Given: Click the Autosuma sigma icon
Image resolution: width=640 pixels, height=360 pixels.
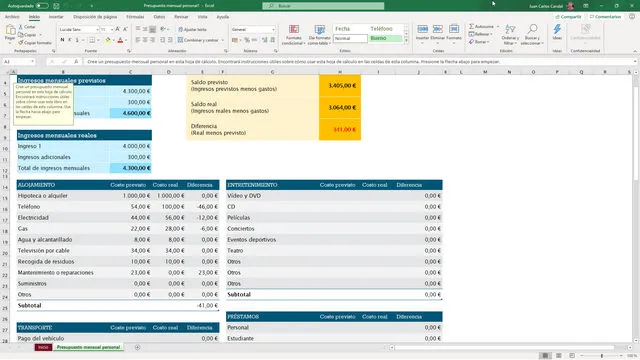Looking at the screenshot, I should (x=471, y=27).
